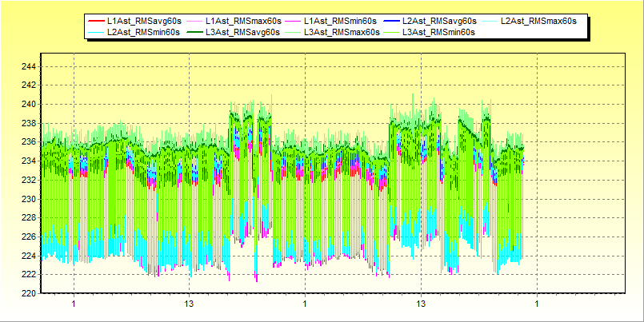Click the rightmost "1" label on the horizontal axis
644x322 pixels.
click(x=537, y=304)
